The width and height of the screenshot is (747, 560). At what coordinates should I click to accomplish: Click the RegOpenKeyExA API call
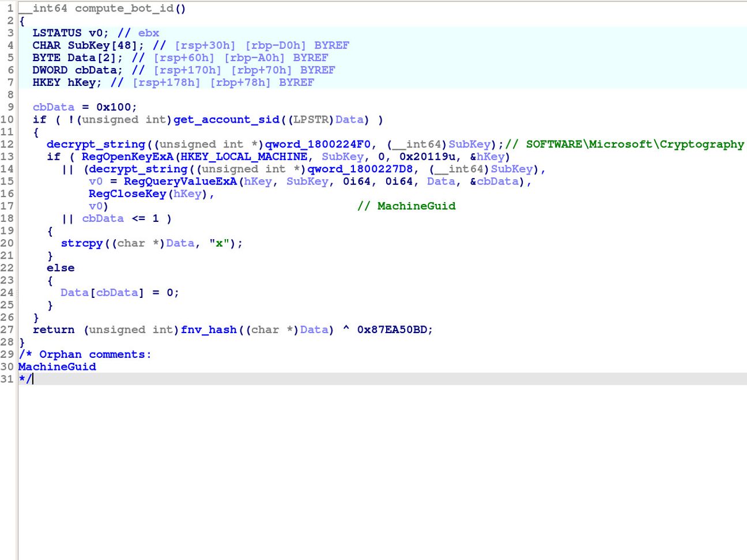(x=127, y=157)
